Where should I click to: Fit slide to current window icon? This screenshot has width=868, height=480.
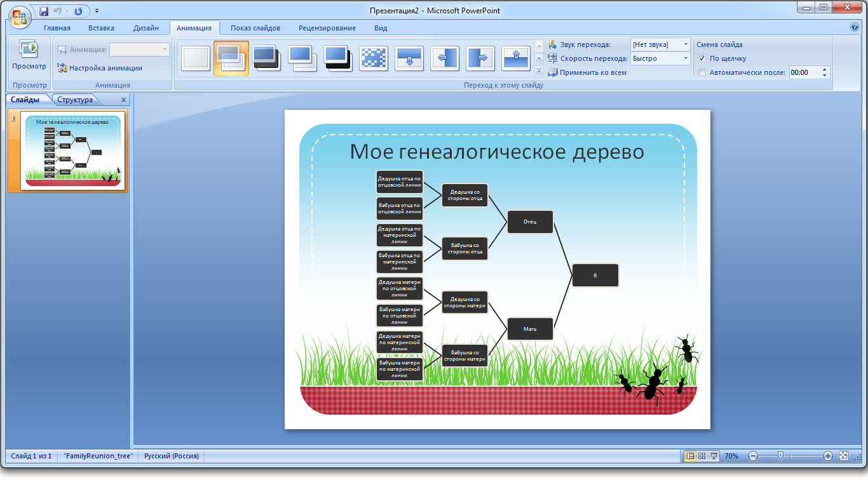843,456
